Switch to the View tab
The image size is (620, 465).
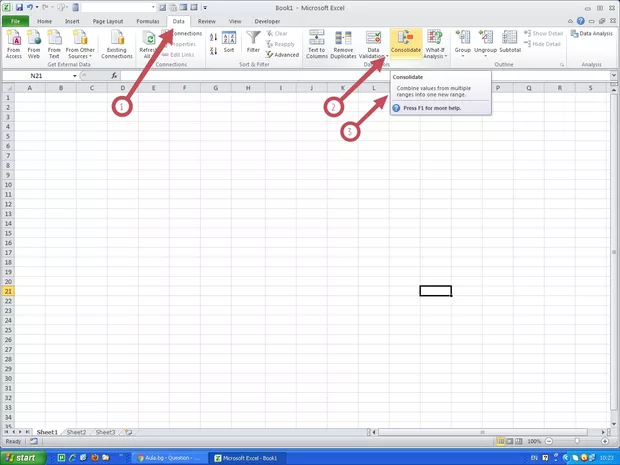pyautogui.click(x=235, y=21)
